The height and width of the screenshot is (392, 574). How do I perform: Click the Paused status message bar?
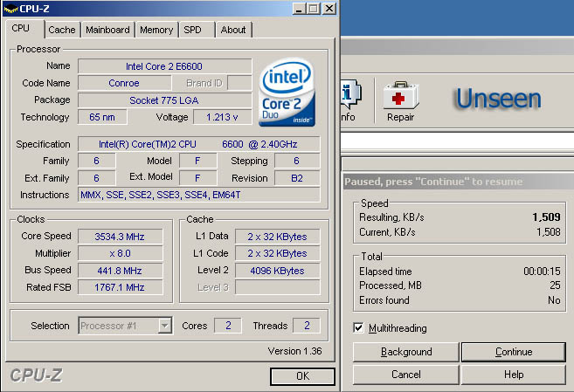458,182
